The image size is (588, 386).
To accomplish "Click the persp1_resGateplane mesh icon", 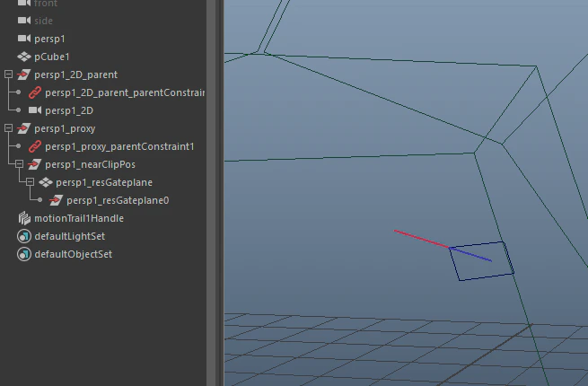I will (46, 182).
